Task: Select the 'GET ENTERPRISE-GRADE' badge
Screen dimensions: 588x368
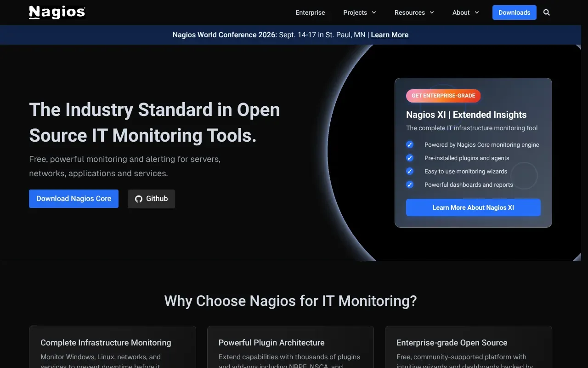Action: pyautogui.click(x=443, y=96)
